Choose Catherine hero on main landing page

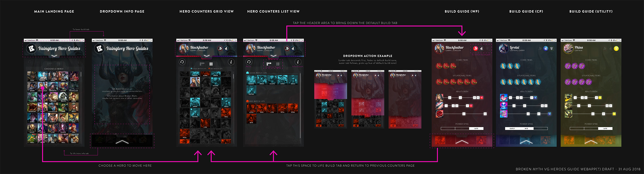click(x=53, y=87)
